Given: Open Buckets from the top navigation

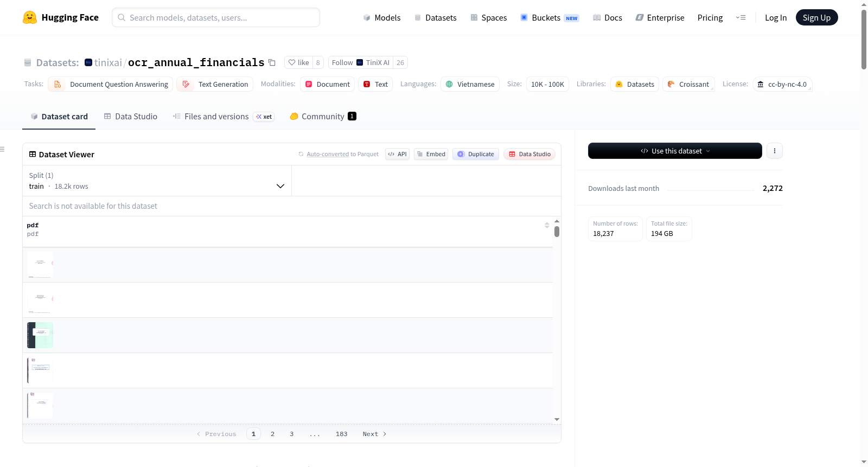Looking at the screenshot, I should click(x=550, y=17).
